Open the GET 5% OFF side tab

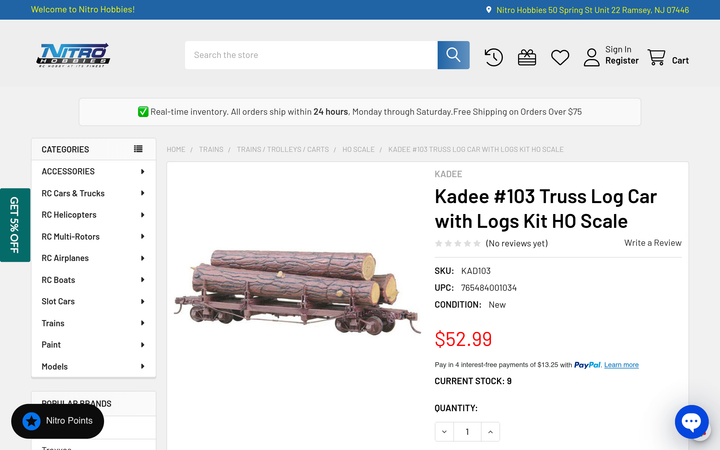point(15,225)
